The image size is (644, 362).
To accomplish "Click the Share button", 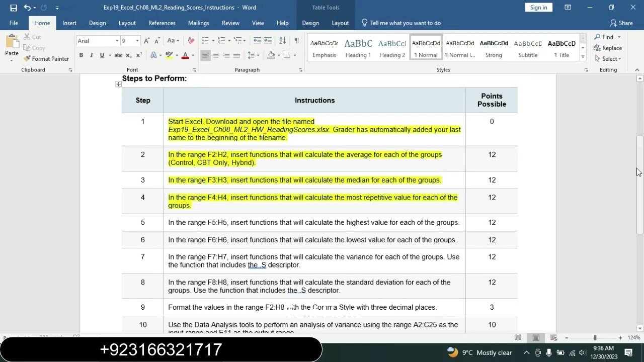I will pos(621,23).
